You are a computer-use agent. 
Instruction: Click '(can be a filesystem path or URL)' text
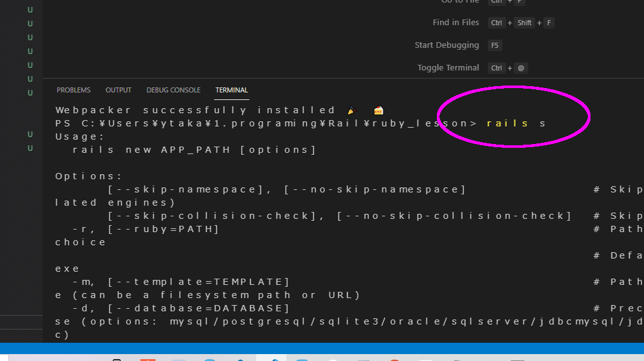(x=217, y=295)
